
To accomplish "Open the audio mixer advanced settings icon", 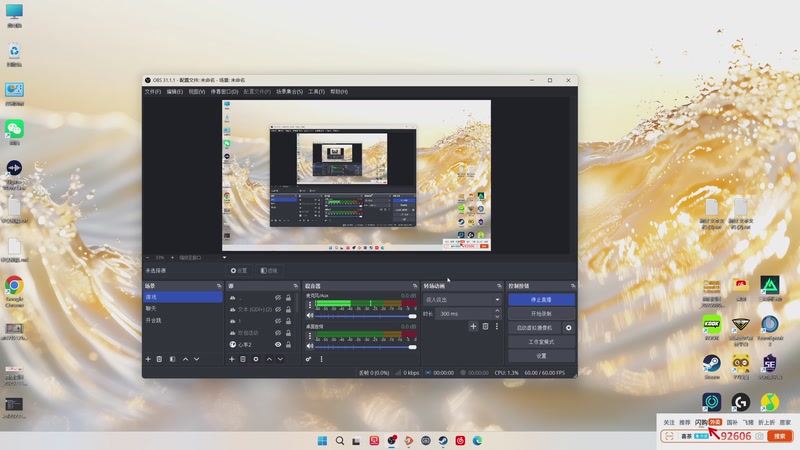I will coord(309,358).
